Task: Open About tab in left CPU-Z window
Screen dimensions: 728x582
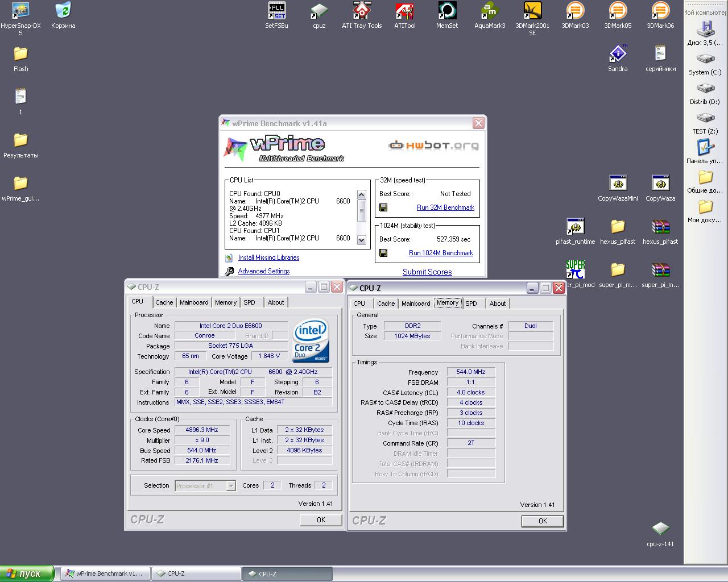Action: [x=276, y=302]
